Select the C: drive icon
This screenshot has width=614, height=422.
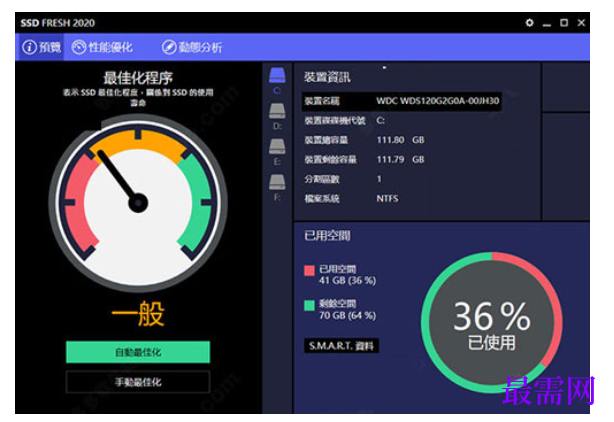[277, 81]
